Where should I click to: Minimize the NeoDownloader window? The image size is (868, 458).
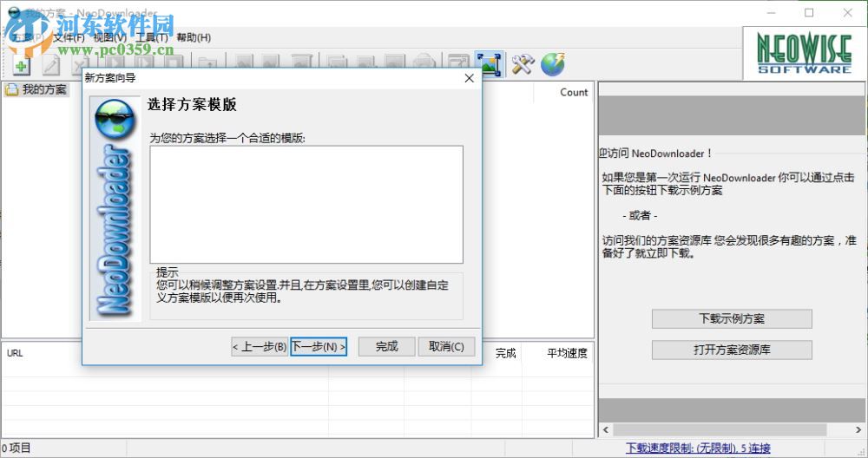[x=771, y=13]
